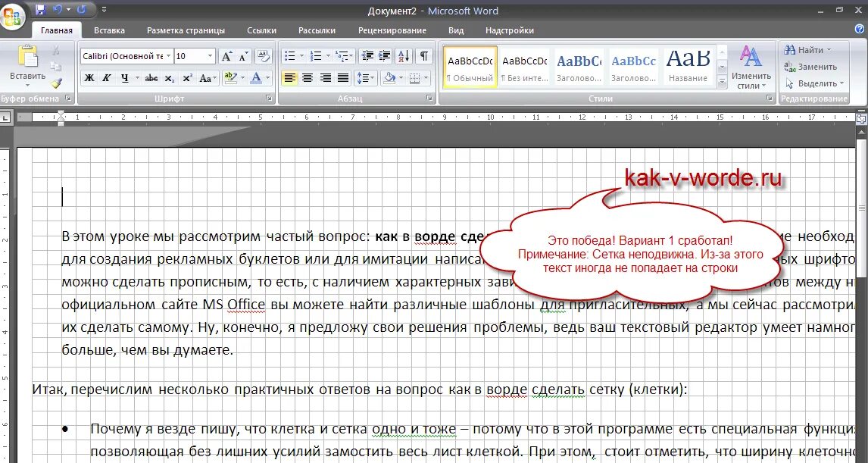This screenshot has width=868, height=463.
Task: Click the Вставить paste icon
Action: point(27,57)
